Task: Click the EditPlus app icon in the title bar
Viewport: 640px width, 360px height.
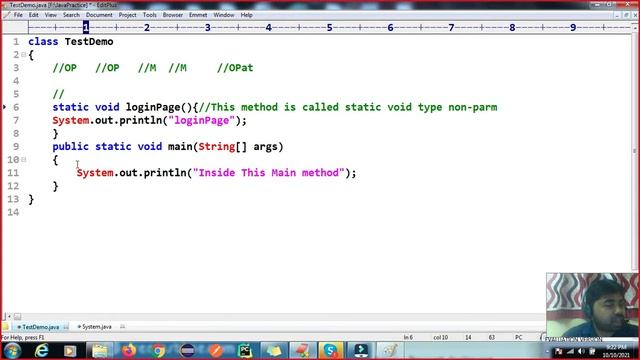Action: pyautogui.click(x=6, y=5)
